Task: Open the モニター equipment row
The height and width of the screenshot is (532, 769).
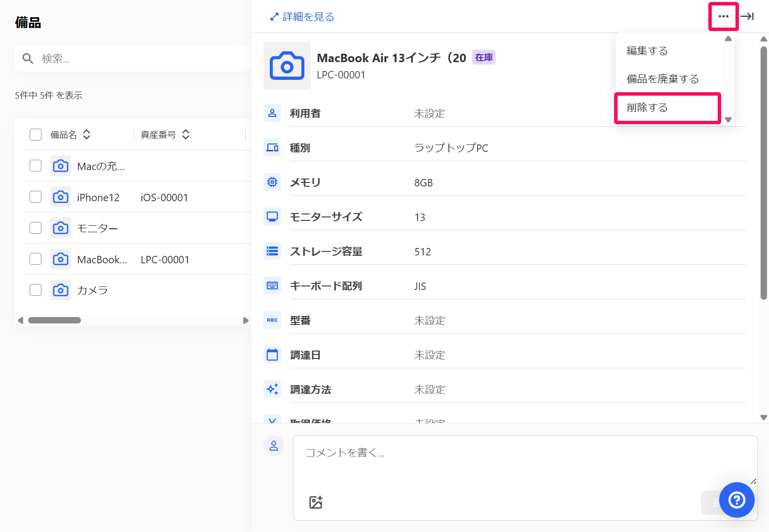Action: [138, 228]
